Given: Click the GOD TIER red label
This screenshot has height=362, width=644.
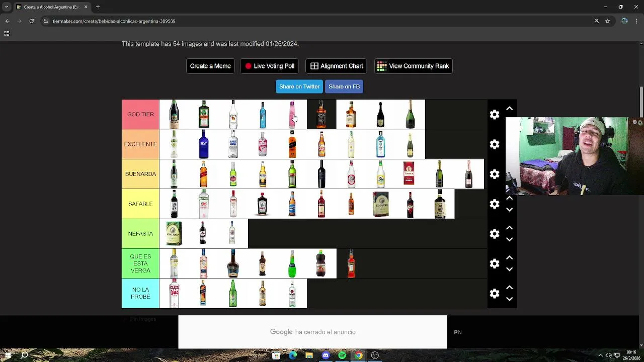Looking at the screenshot, I should (x=140, y=114).
